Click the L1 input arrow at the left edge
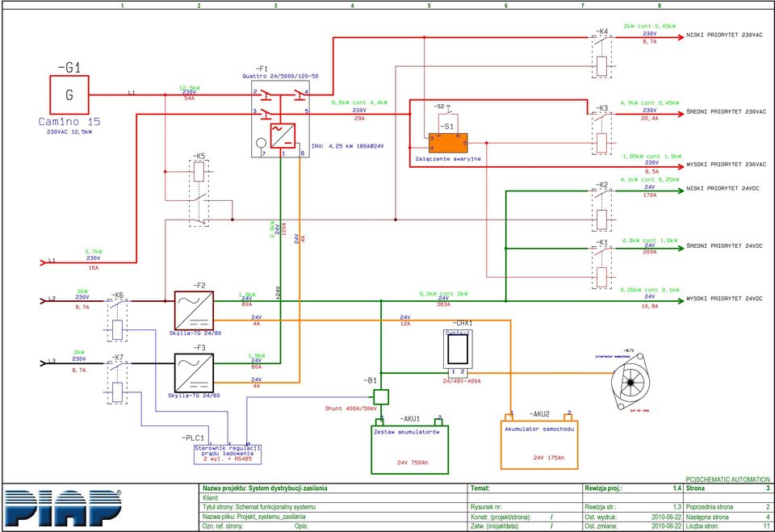The width and height of the screenshot is (775, 532). coord(43,262)
